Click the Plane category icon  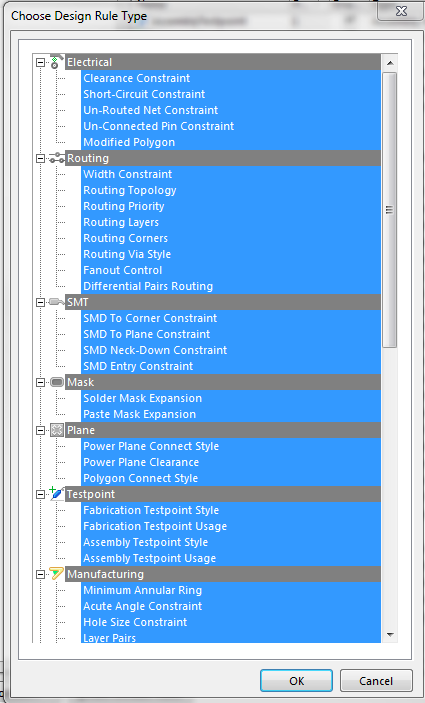[x=57, y=430]
